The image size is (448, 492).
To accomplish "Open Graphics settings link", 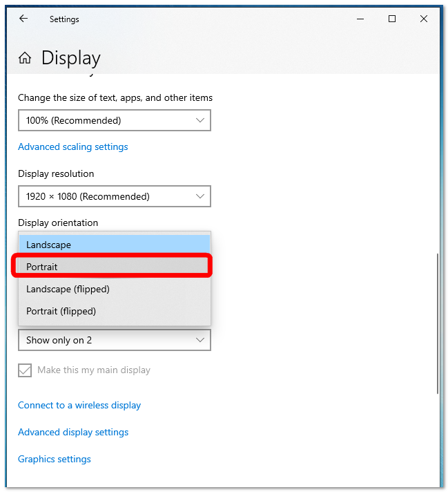I will (x=55, y=460).
